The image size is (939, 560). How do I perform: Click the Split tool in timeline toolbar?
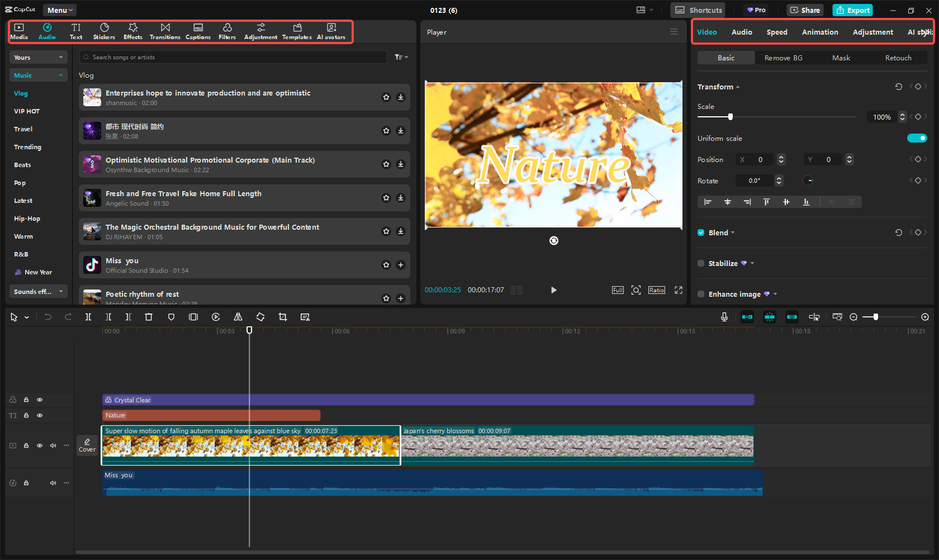click(x=88, y=317)
